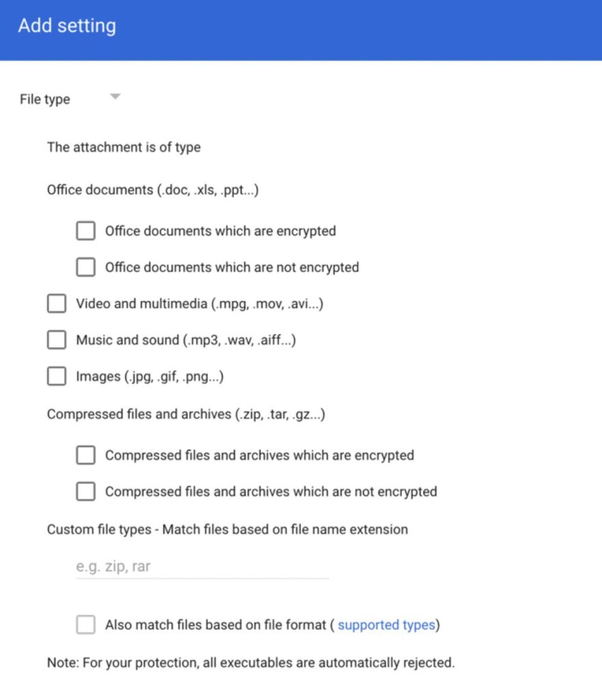
Task: Open the "supported types" link
Action: (387, 625)
